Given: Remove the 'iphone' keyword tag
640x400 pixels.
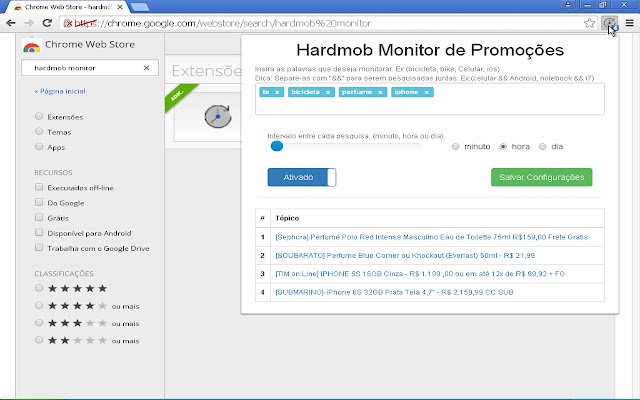Looking at the screenshot, I should point(427,92).
